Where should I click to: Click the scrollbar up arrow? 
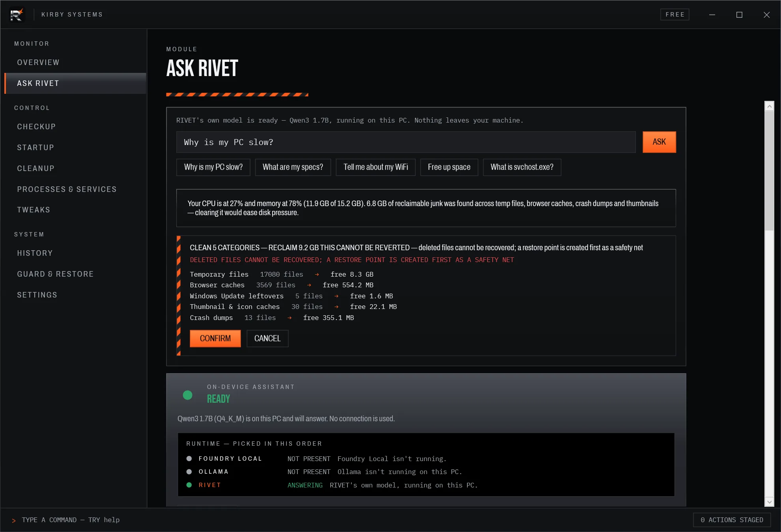coord(769,106)
